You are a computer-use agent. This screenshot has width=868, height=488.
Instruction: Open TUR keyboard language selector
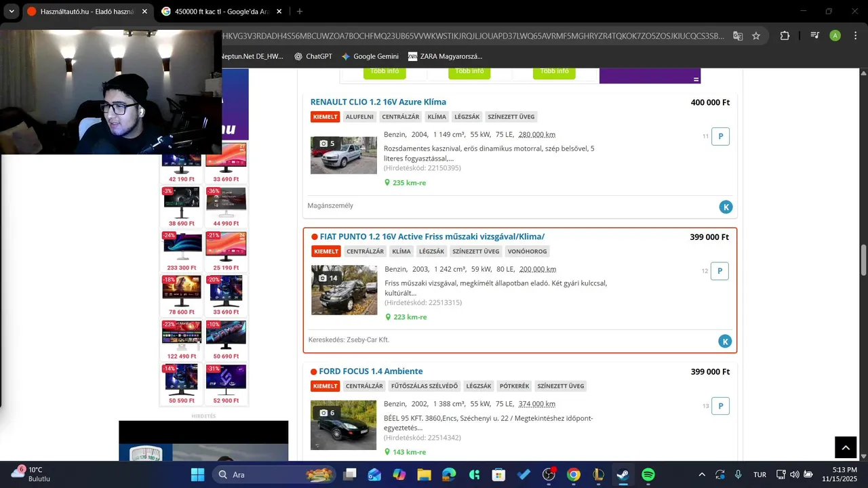(759, 474)
